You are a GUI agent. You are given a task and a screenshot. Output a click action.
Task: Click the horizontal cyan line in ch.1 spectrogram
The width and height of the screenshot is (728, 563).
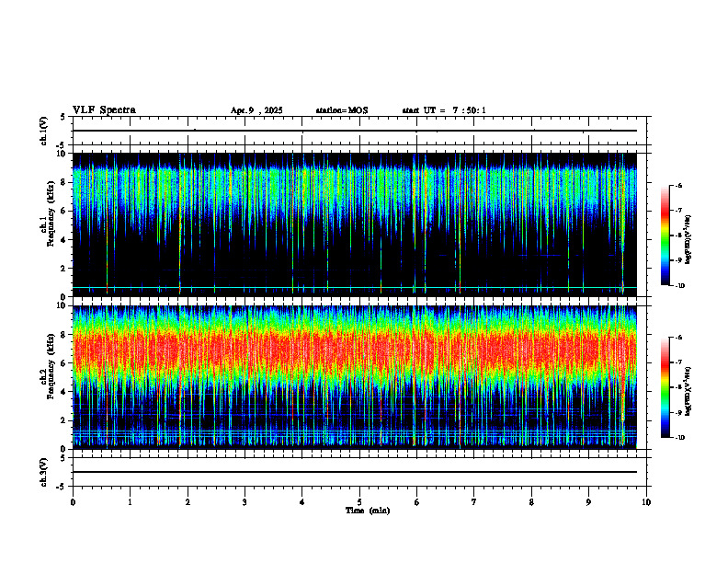(x=355, y=288)
